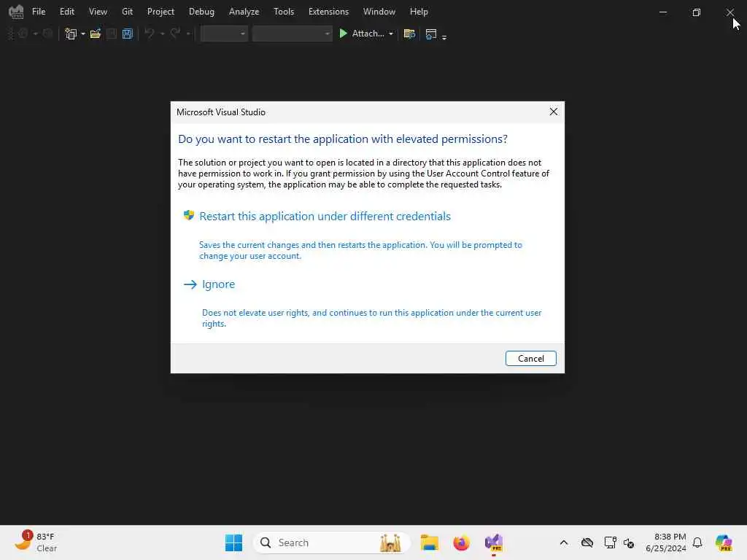
Task: Expand the New Project dropdown arrow
Action: pyautogui.click(x=83, y=34)
